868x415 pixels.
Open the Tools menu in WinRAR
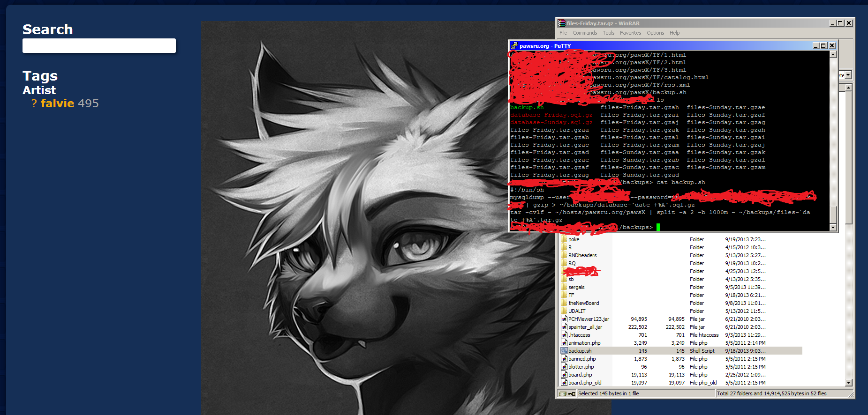click(x=609, y=33)
